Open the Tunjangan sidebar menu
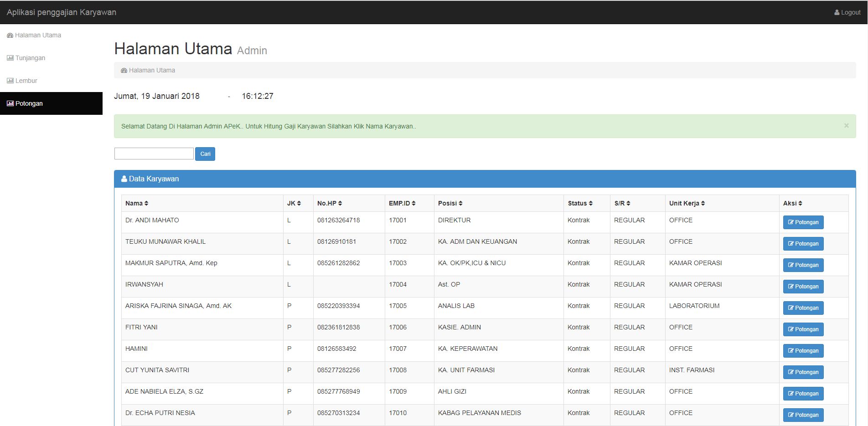The image size is (868, 426). (x=51, y=58)
